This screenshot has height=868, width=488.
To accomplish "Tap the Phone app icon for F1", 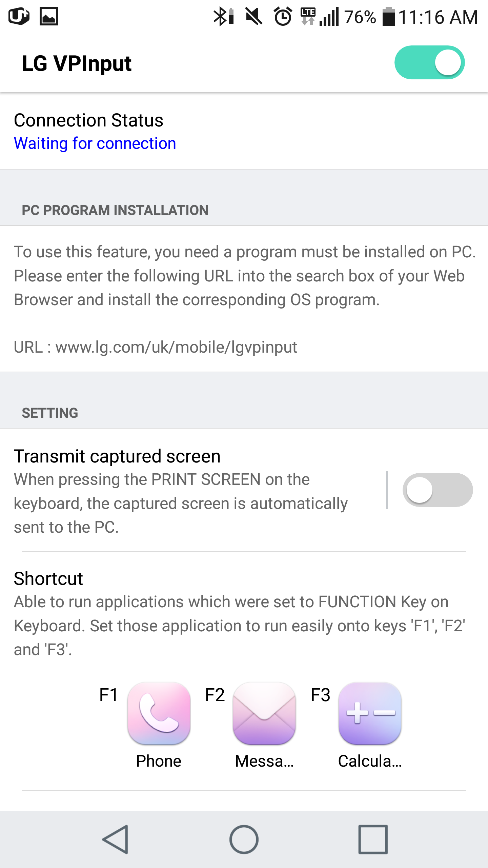I will pos(159,713).
